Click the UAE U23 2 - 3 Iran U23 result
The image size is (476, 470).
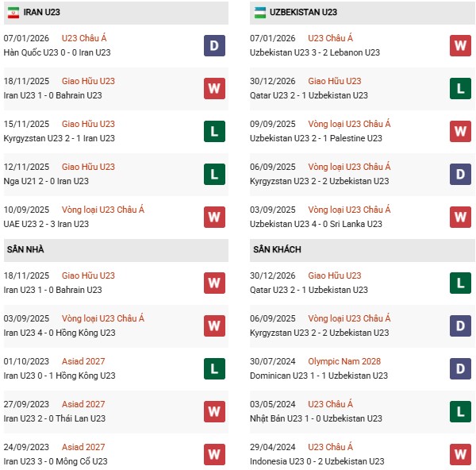(x=48, y=224)
